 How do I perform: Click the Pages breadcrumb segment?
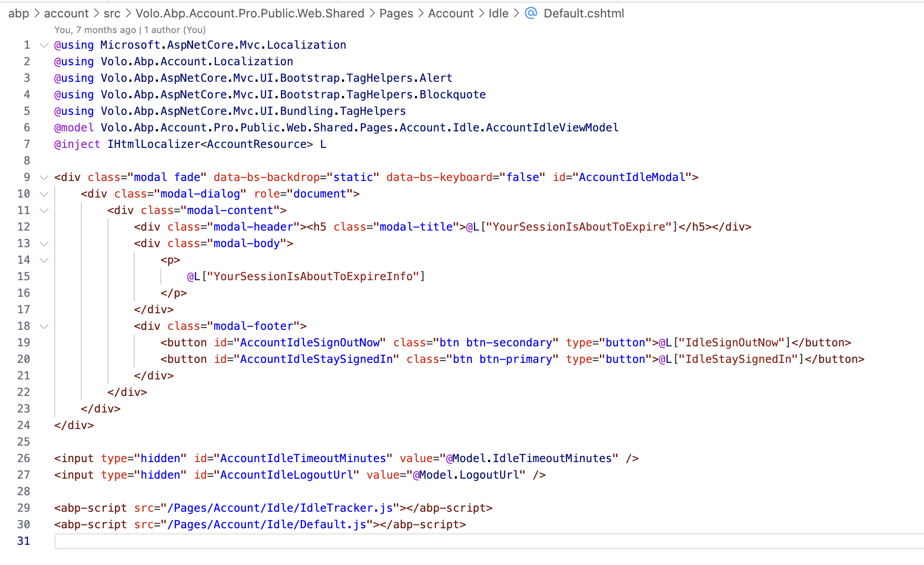(396, 13)
